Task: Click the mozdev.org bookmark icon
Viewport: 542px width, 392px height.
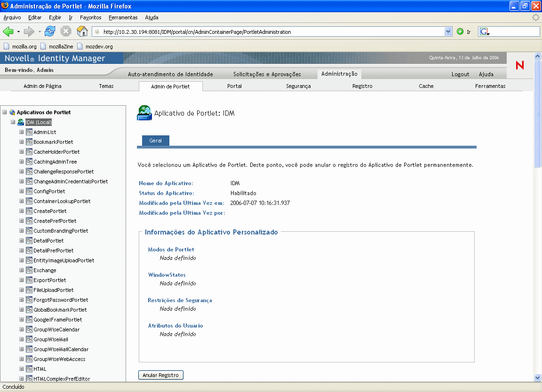Action: coord(80,46)
